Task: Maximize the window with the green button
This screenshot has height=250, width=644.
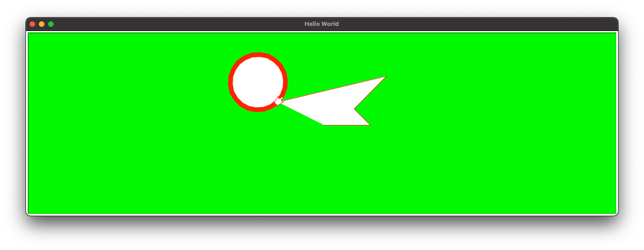Action: click(x=51, y=24)
